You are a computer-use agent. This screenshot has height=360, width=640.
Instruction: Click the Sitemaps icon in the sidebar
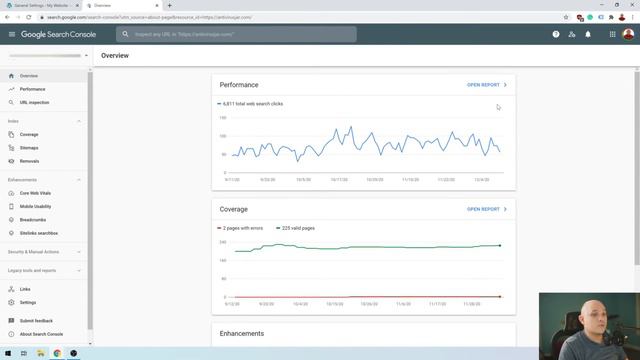[x=11, y=148]
